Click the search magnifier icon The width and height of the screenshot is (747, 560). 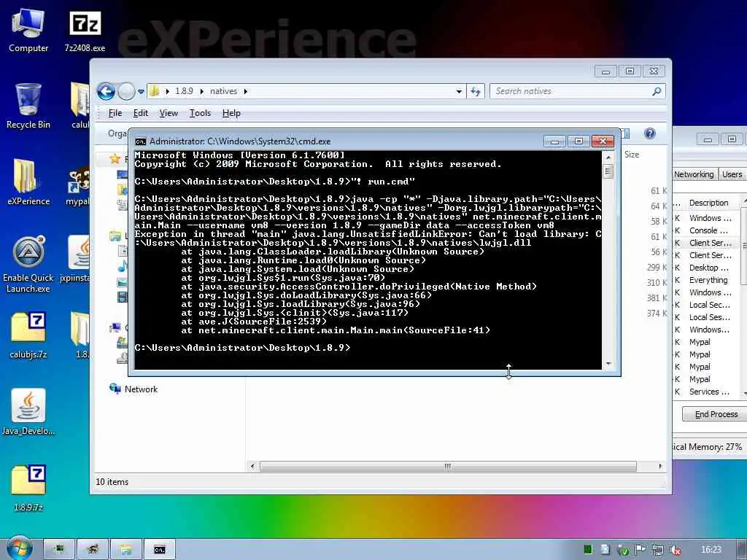click(657, 91)
